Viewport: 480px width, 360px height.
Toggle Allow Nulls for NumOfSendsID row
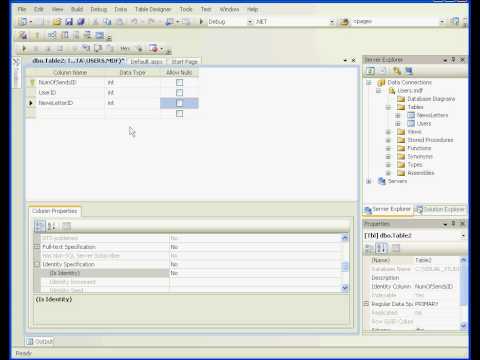179,82
